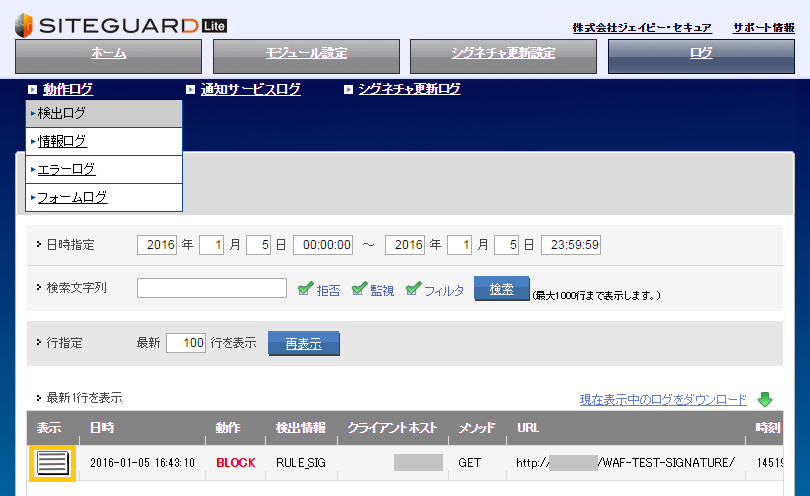
Task: Toggle the 拒否 checkbox
Action: pos(307,289)
